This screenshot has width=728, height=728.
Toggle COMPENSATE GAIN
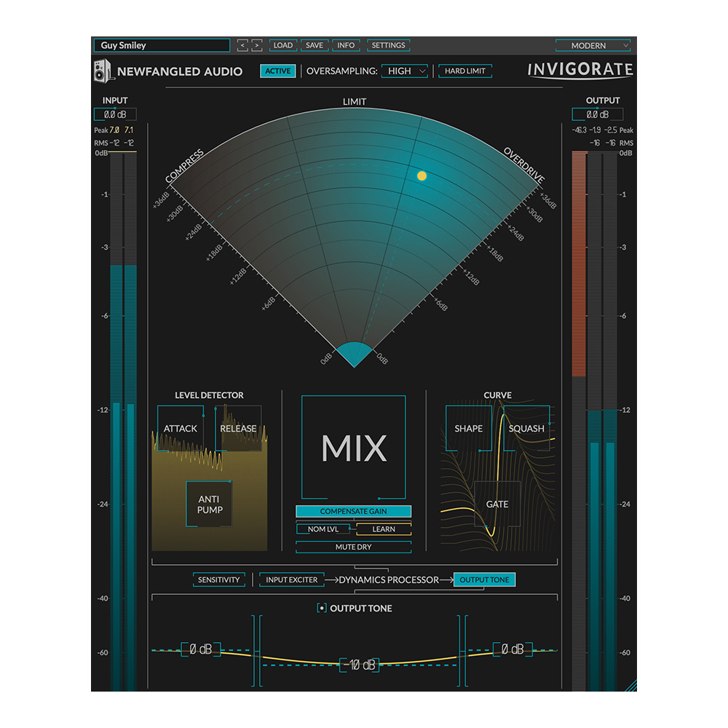tap(353, 511)
